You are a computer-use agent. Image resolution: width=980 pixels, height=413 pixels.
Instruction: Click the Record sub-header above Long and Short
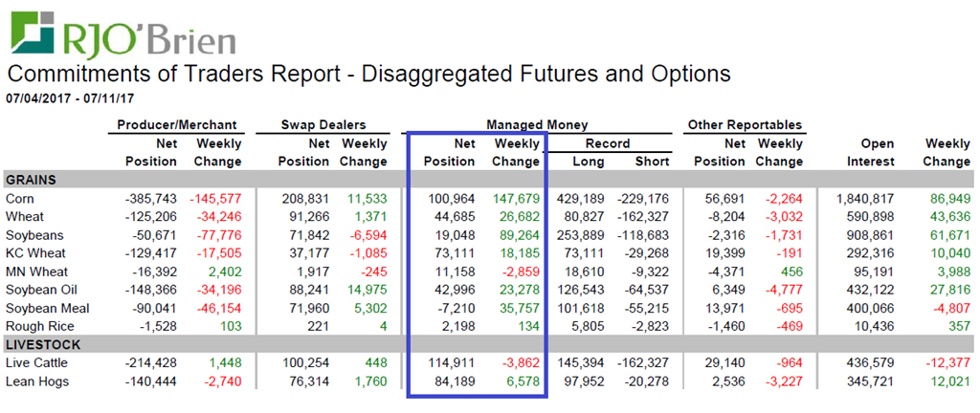(608, 143)
